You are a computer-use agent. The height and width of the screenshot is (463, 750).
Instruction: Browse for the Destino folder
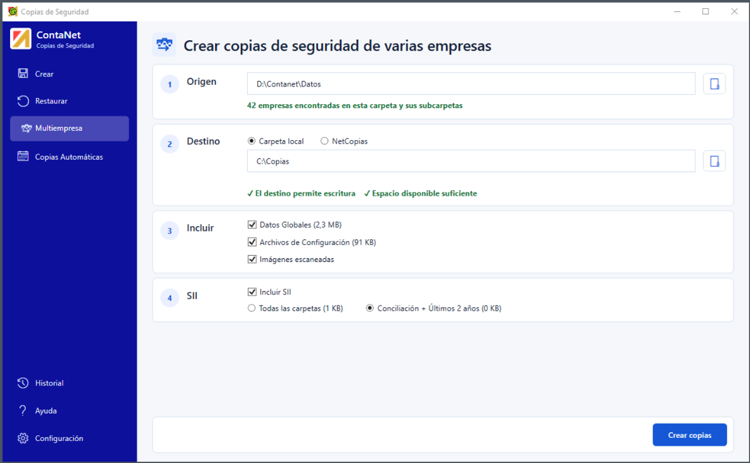pos(714,161)
